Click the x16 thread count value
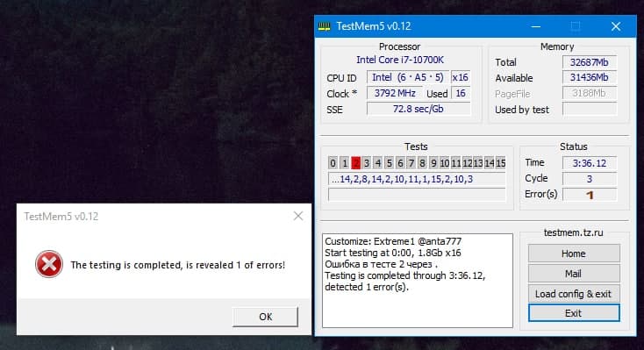The image size is (644, 350). (460, 77)
